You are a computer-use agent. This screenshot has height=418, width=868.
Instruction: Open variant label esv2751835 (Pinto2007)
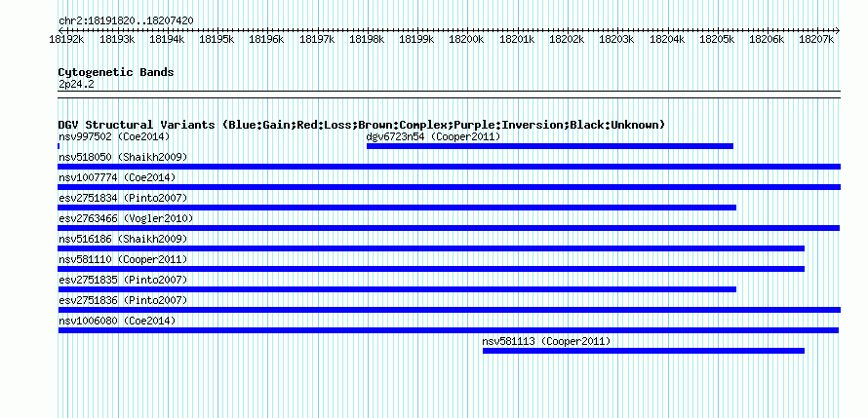click(123, 280)
